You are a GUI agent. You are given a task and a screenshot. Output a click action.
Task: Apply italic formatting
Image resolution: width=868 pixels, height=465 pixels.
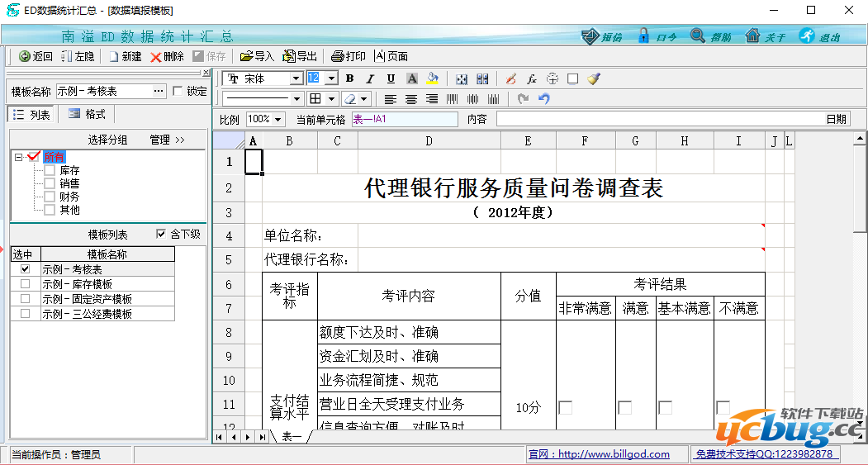point(370,78)
